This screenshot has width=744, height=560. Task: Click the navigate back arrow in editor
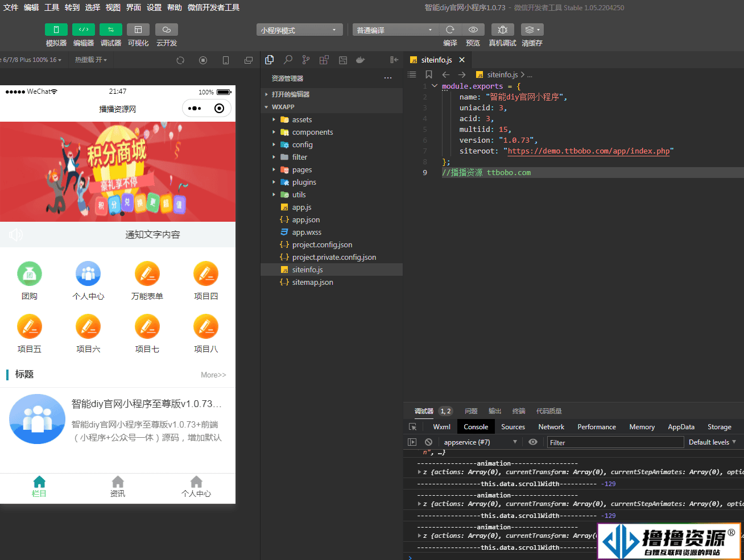pyautogui.click(x=446, y=74)
